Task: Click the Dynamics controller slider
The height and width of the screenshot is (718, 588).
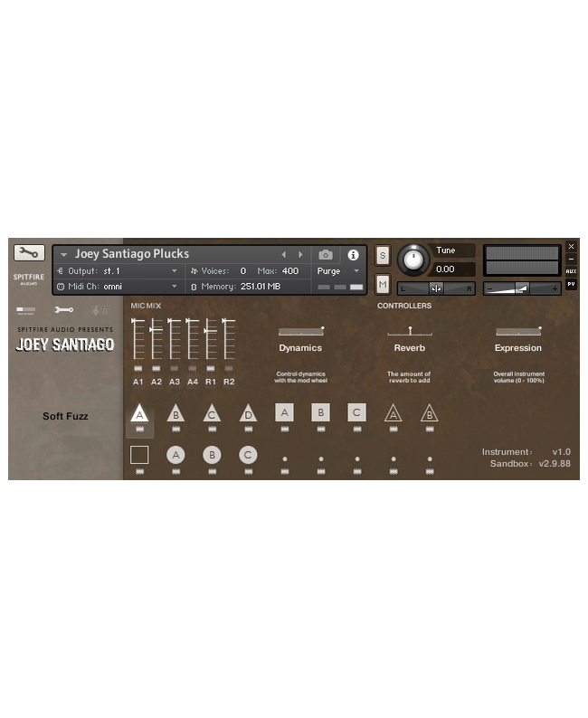Action: tap(301, 332)
